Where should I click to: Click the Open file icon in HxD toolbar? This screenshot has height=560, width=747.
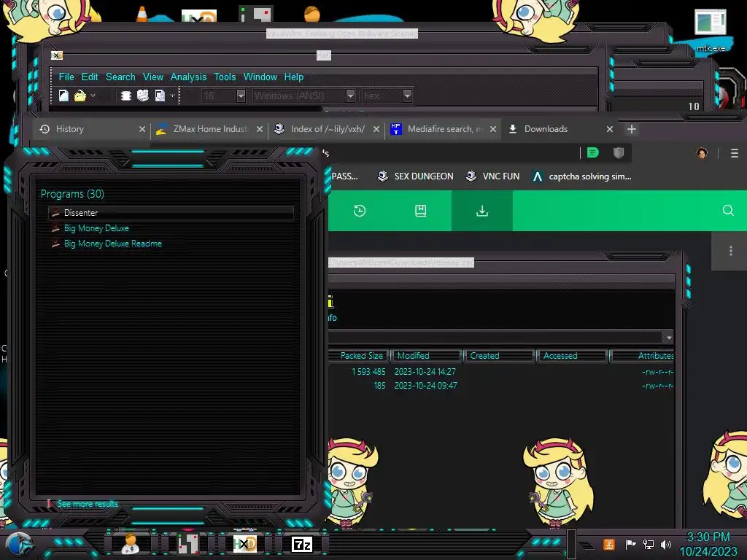click(x=80, y=96)
